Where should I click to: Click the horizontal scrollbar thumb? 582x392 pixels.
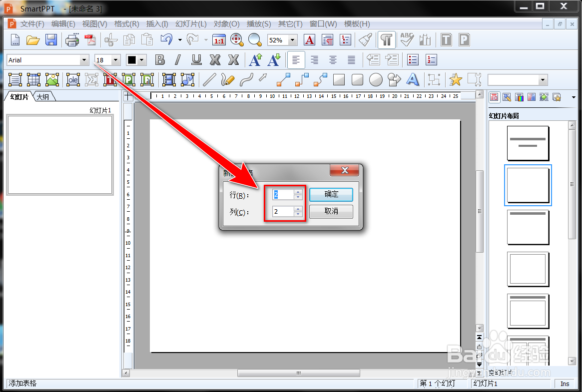pyautogui.click(x=298, y=373)
